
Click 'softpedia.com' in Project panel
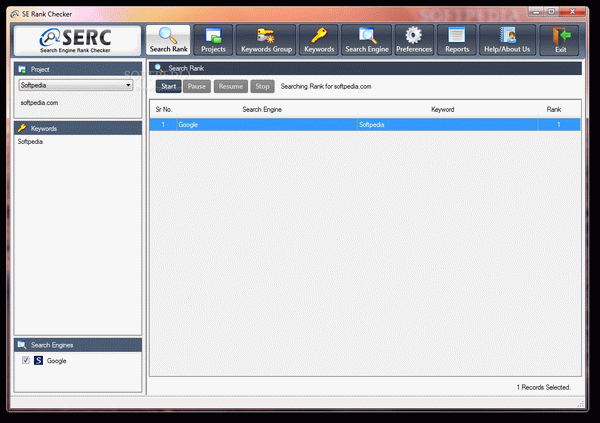(x=39, y=103)
